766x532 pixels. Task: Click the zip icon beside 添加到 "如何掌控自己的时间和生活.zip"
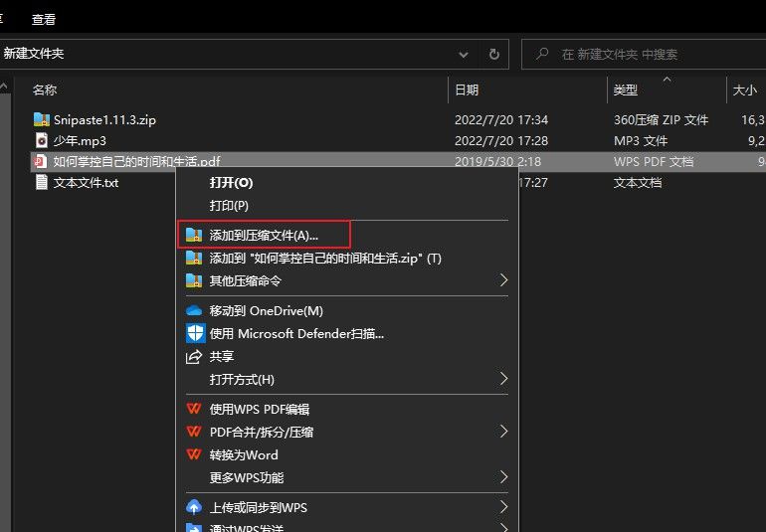pos(194,258)
